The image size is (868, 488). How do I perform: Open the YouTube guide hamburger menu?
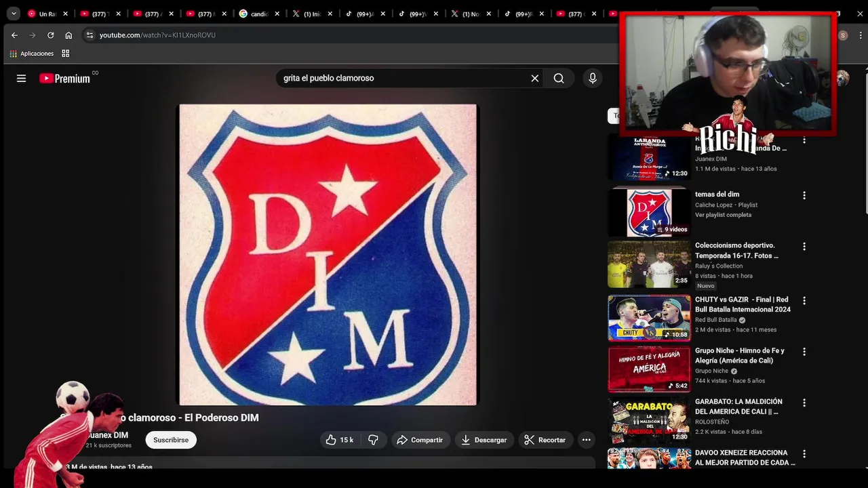21,79
